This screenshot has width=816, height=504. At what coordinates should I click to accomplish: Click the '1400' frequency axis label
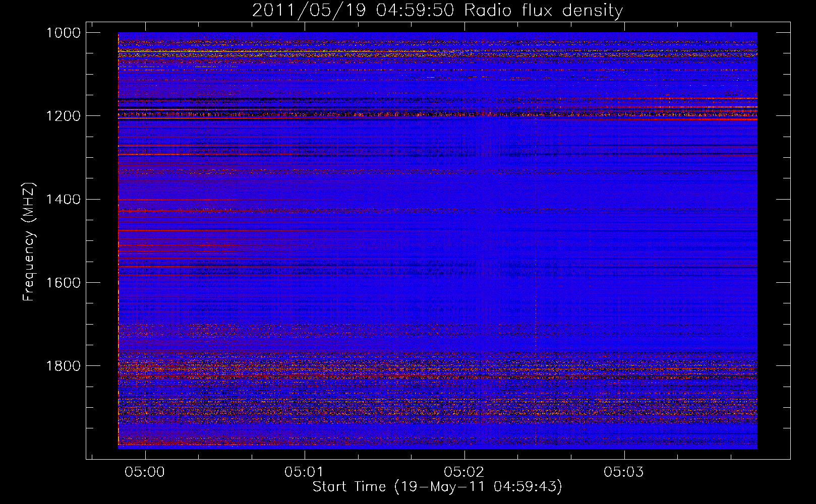(64, 199)
